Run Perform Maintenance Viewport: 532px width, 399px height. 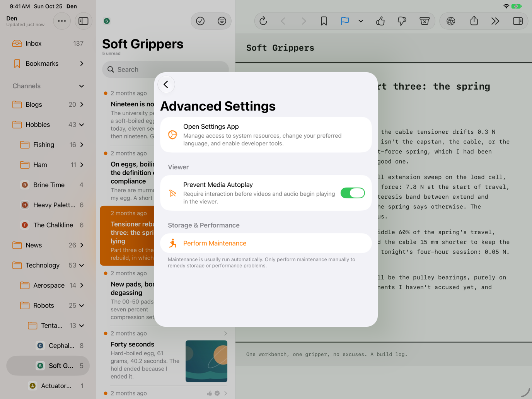point(266,243)
